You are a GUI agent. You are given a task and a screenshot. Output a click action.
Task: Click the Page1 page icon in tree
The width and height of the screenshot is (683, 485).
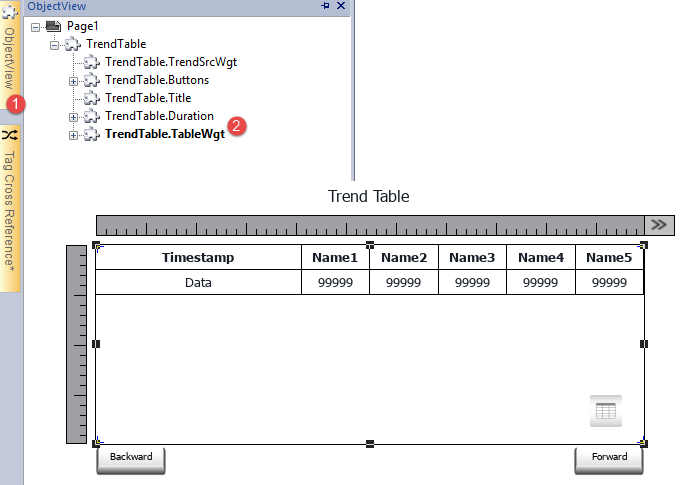53,26
